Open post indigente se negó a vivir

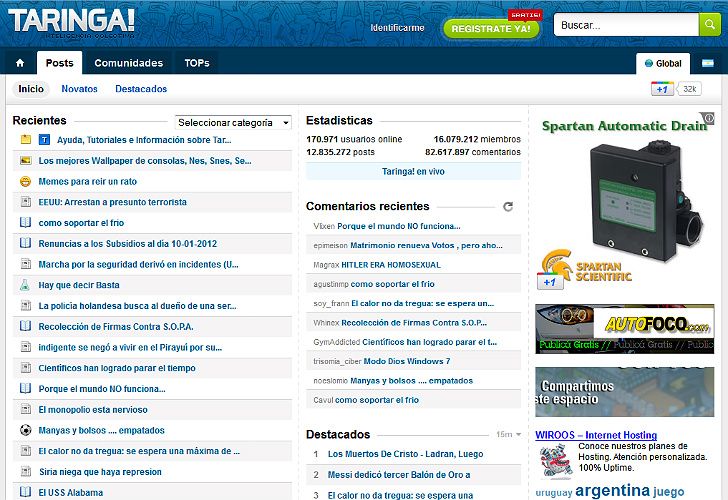point(130,347)
